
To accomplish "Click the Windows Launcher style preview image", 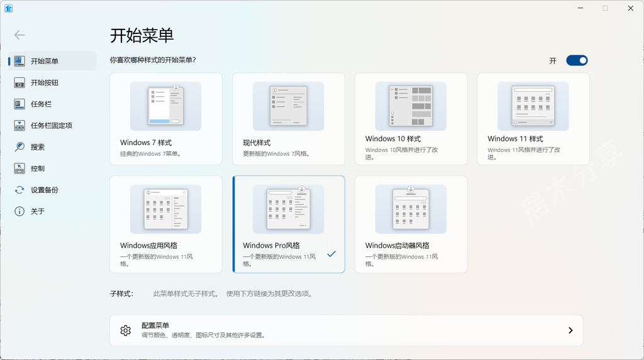I will pos(411,209).
